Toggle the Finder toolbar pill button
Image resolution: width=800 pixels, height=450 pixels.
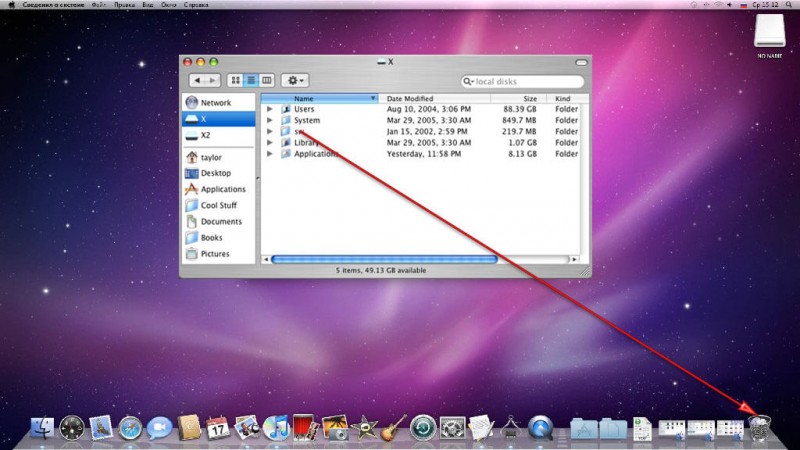coord(581,62)
